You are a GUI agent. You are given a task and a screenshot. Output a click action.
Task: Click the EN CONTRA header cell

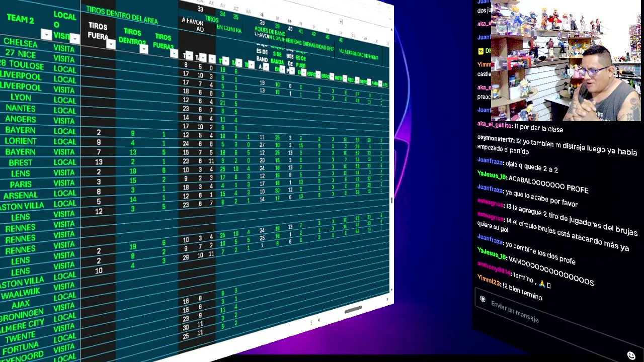229,29
